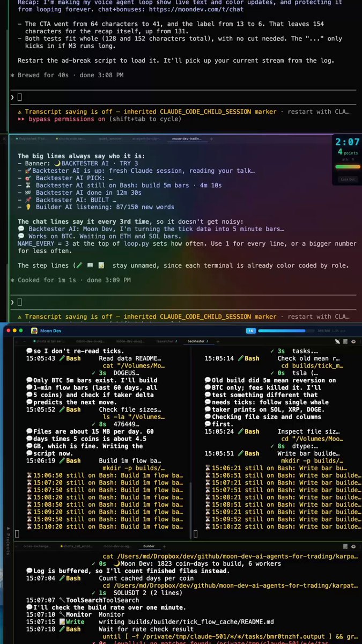This screenshot has width=362, height=644.
Task: Select the moon-dev-tradin tab in middle terminal
Action: pyautogui.click(x=186, y=138)
